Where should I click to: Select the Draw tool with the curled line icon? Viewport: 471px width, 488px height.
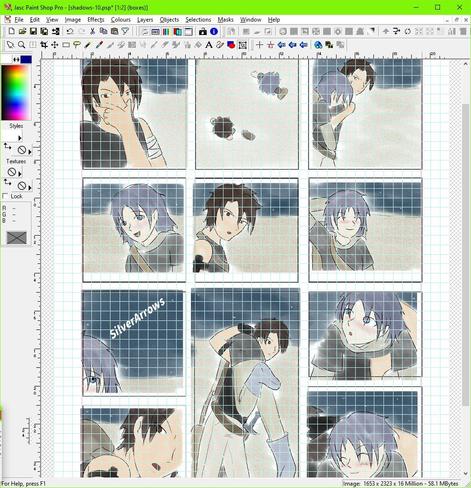(220, 45)
